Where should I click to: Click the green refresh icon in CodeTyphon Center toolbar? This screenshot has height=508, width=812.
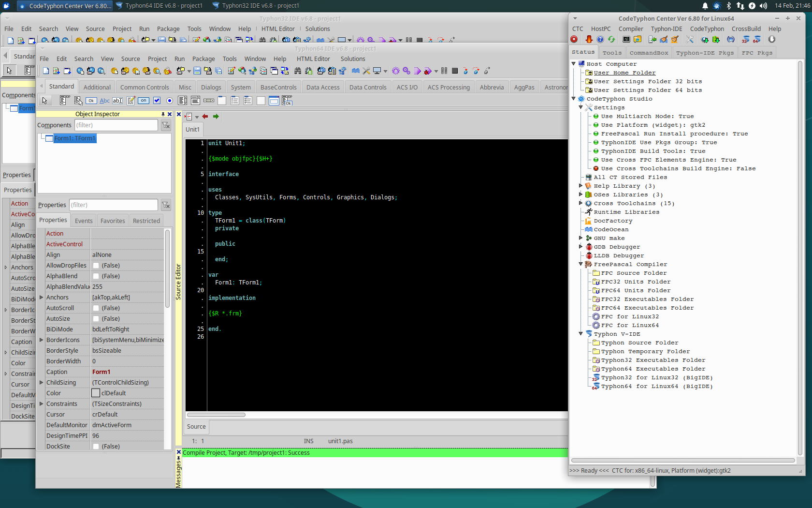tap(611, 40)
